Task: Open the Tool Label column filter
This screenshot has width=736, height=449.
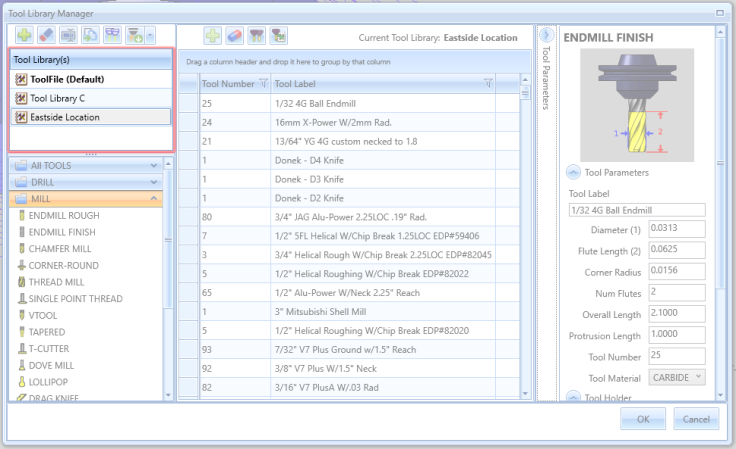Action: 488,84
